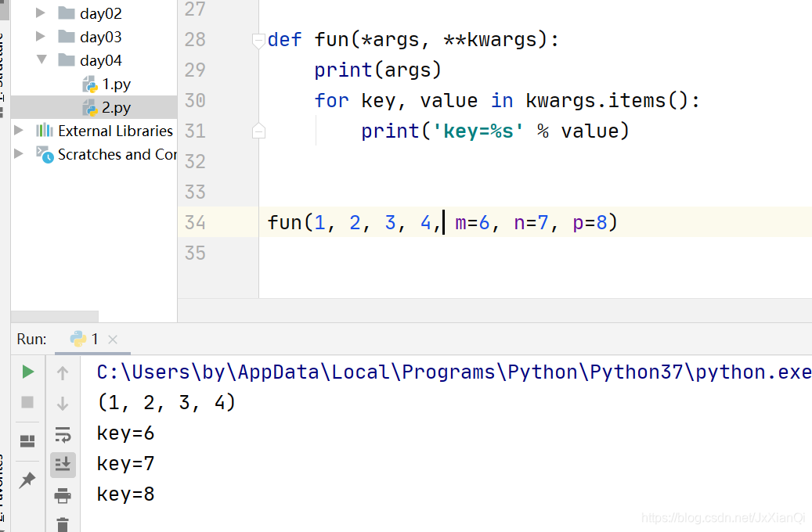Click the 'key=%s' string in line 31
812x532 pixels.
point(478,131)
